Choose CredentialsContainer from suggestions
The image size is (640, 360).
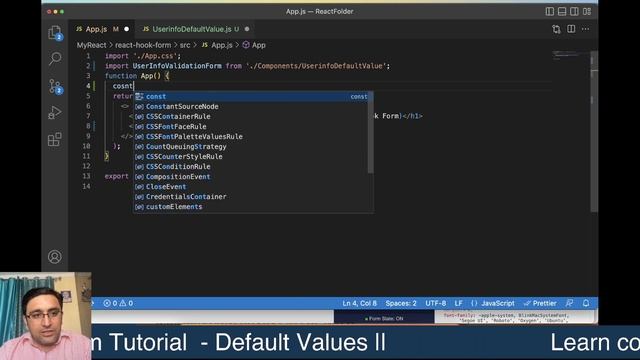point(251,196)
